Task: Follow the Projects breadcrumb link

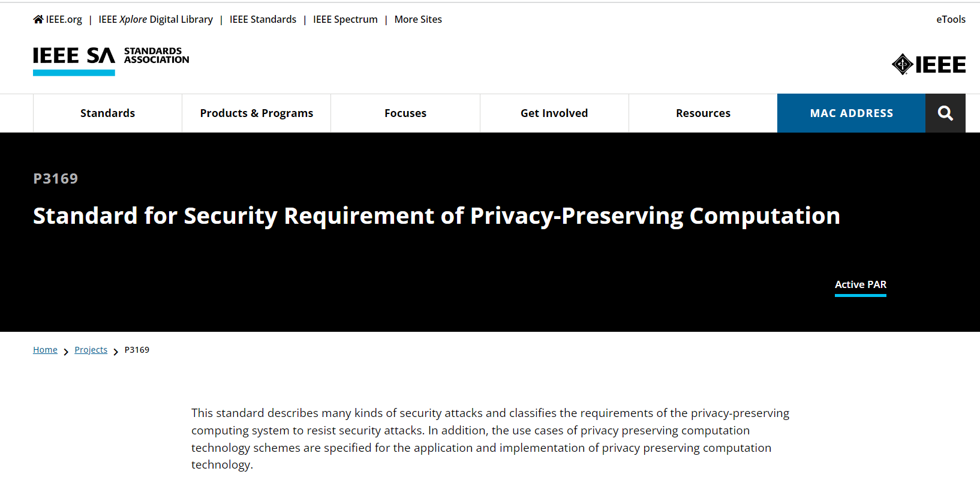Action: pos(91,350)
